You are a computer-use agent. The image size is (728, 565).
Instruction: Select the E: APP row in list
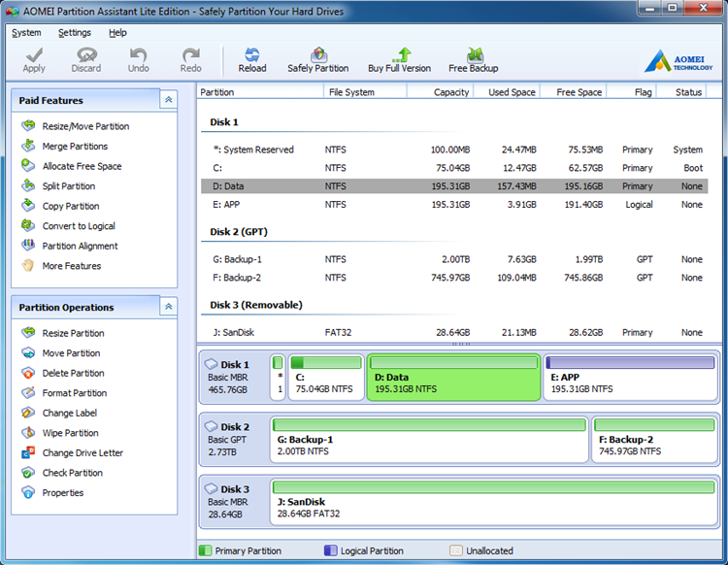[454, 204]
